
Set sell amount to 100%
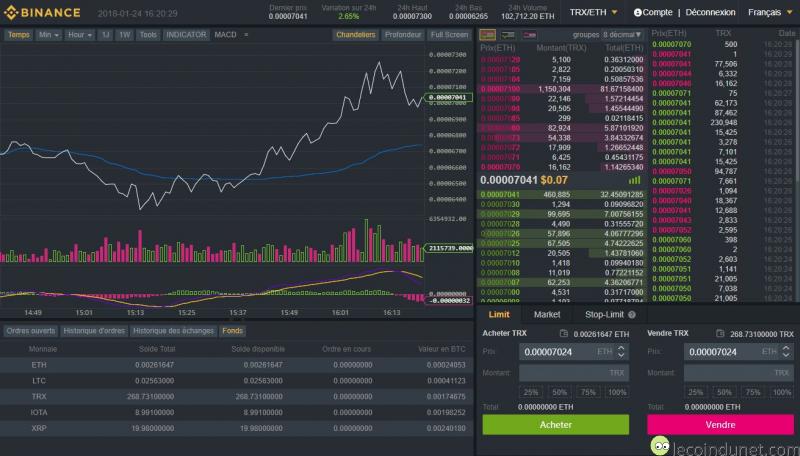point(782,392)
